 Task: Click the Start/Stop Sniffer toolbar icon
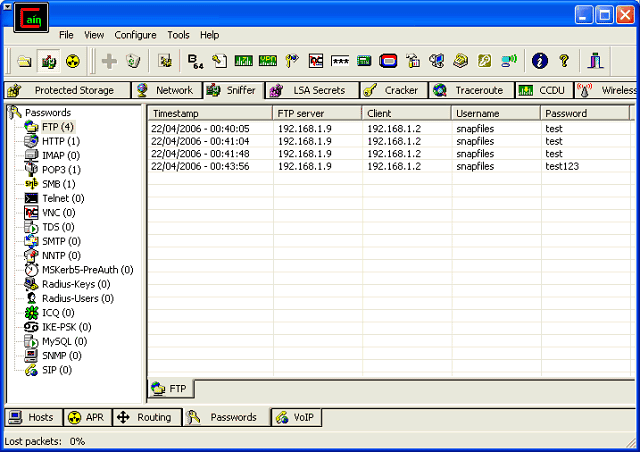click(x=47, y=61)
